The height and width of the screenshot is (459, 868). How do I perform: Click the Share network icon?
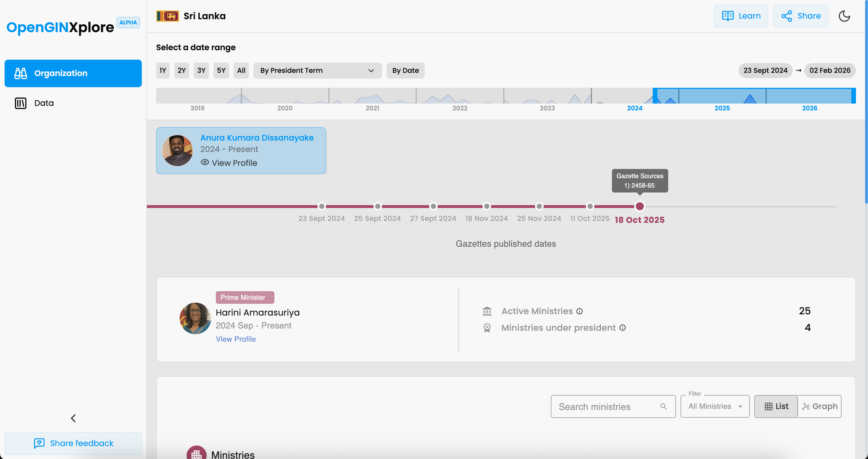(x=786, y=16)
